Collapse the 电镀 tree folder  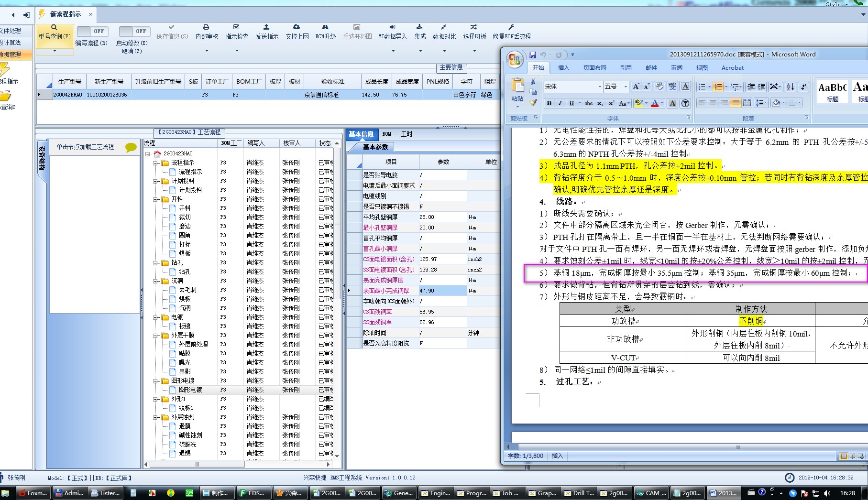tap(156, 317)
